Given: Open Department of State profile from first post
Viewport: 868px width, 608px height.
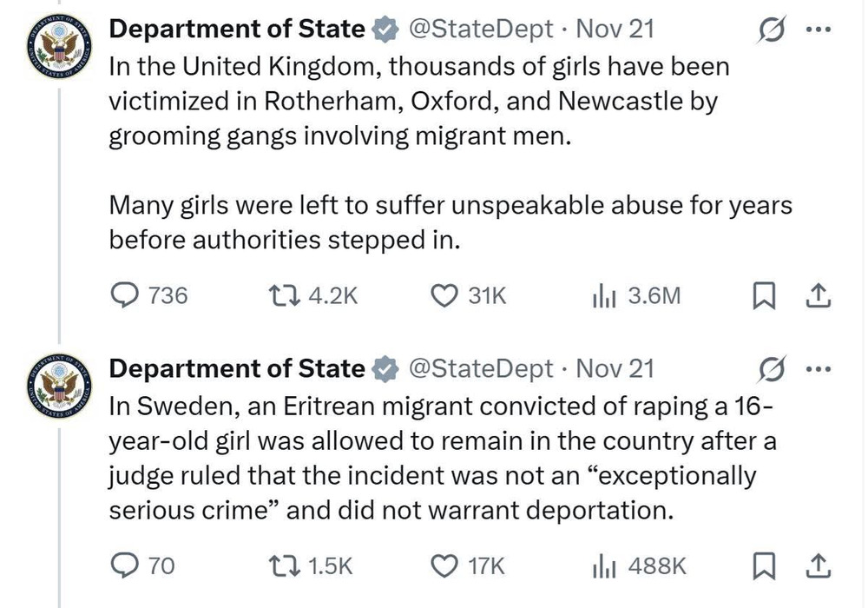Looking at the screenshot, I should tap(236, 29).
